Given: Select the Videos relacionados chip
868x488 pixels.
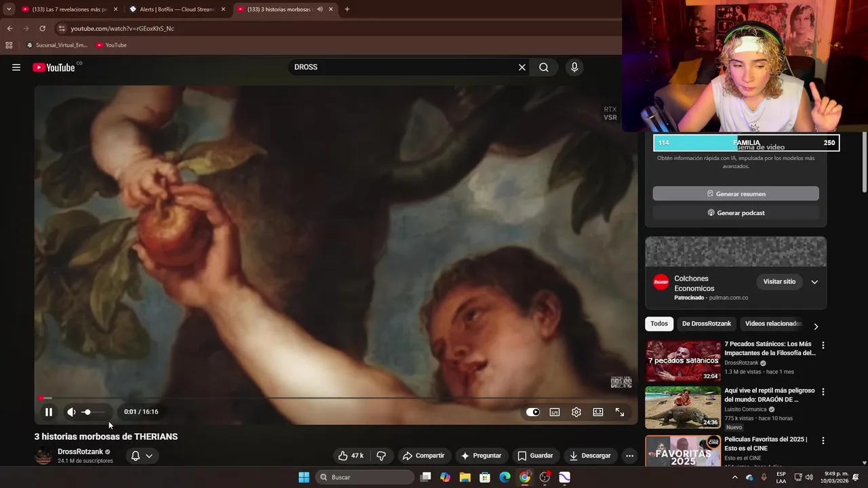Looking at the screenshot, I should tap(773, 324).
